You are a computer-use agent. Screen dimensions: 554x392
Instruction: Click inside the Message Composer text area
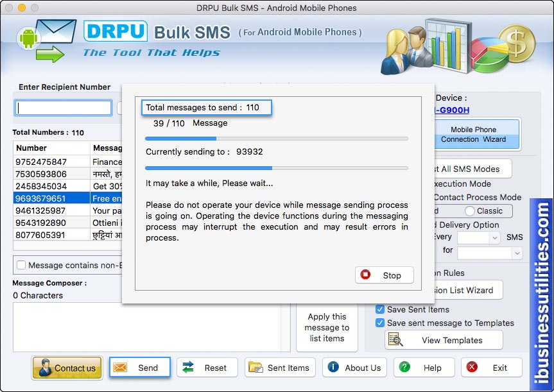click(147, 327)
